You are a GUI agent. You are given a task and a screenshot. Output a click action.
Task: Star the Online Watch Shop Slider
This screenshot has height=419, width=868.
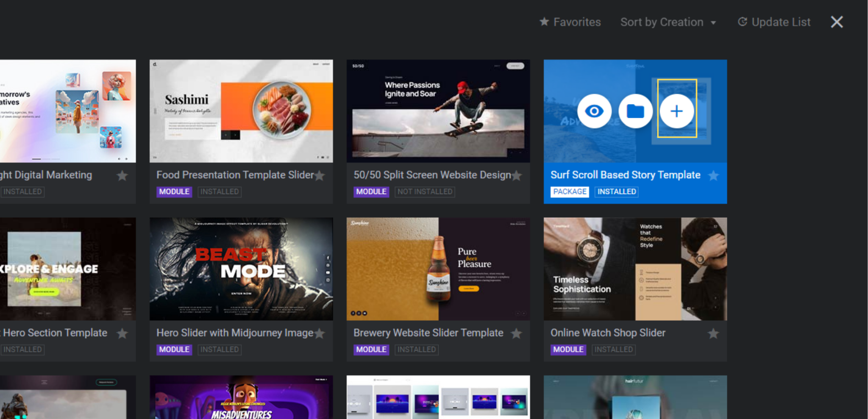click(714, 333)
